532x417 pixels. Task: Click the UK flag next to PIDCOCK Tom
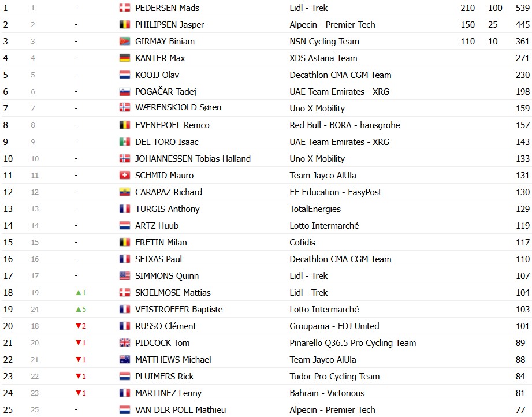tap(125, 342)
